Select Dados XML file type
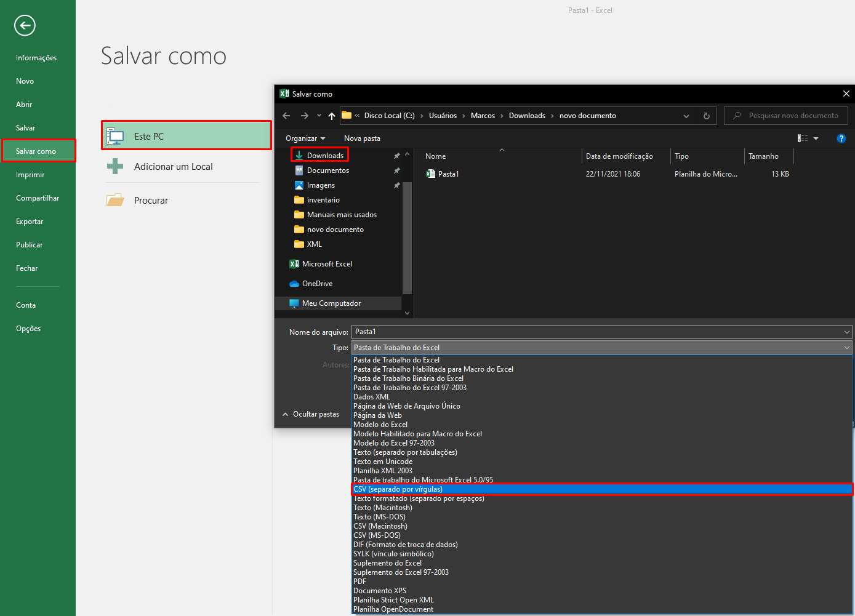Image resolution: width=855 pixels, height=616 pixels. (x=602, y=397)
